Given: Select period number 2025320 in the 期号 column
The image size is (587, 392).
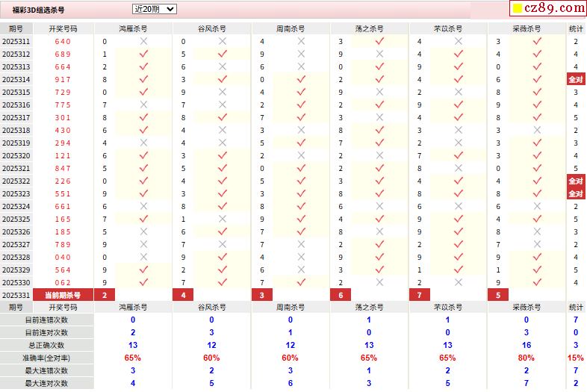Looking at the screenshot, I should [16, 156].
